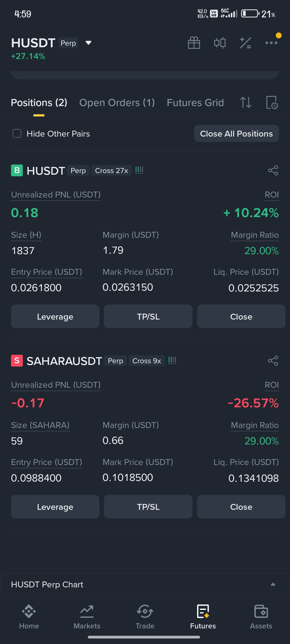Tap the sort positions arrows icon

click(246, 103)
